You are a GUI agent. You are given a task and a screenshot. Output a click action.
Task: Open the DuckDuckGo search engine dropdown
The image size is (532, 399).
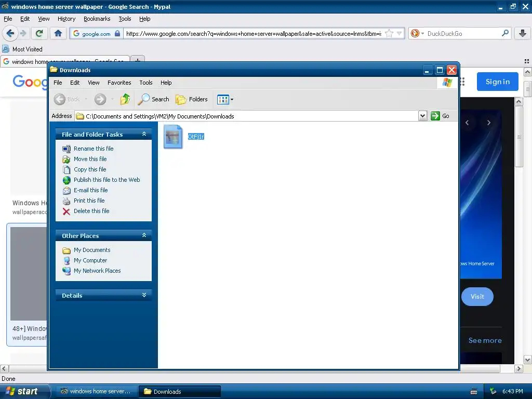(x=417, y=33)
